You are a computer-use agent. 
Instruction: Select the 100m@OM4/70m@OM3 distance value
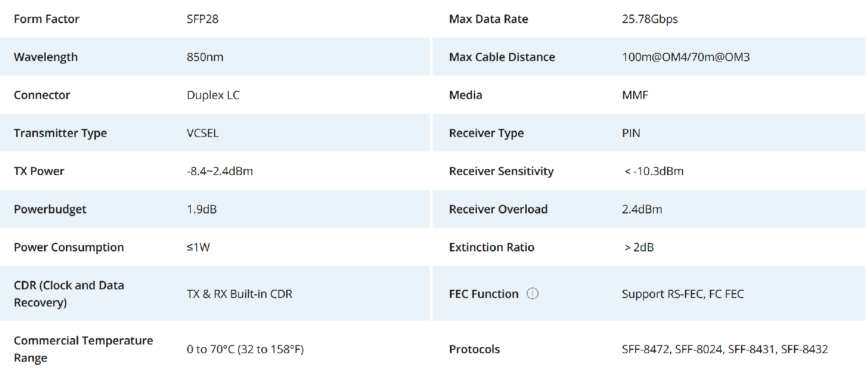686,57
